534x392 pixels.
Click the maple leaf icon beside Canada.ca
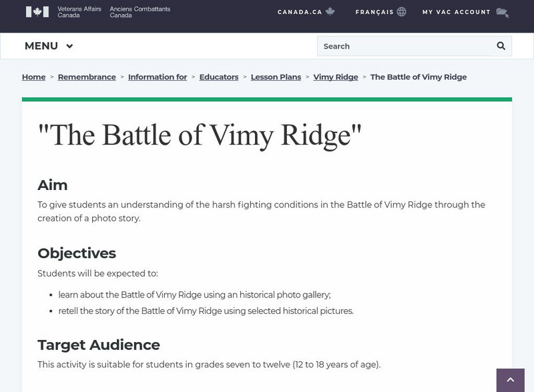pyautogui.click(x=330, y=12)
